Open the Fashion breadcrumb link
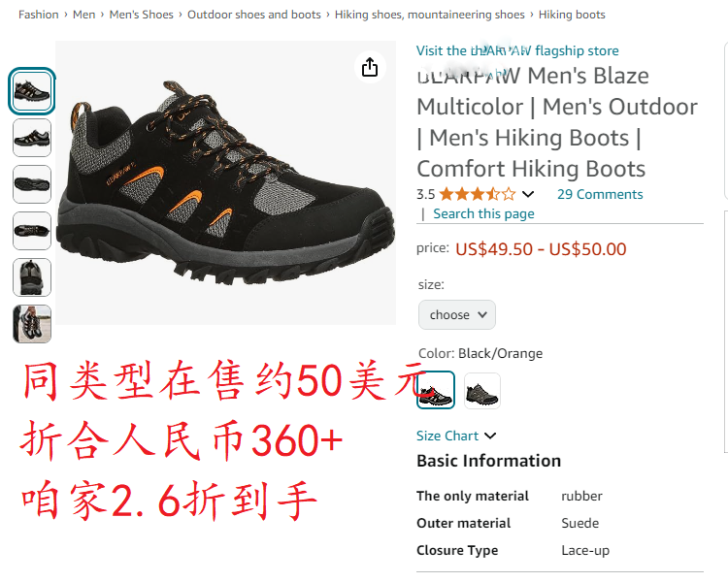This screenshot has width=728, height=582. 39,15
